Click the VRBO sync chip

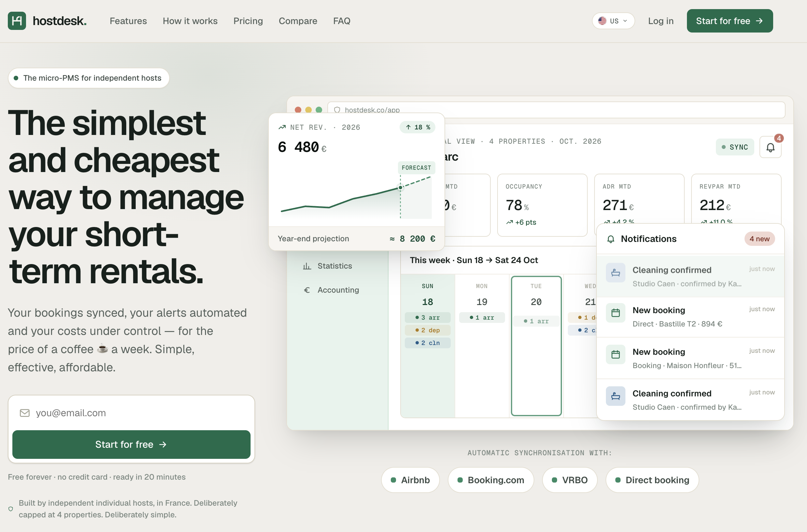(570, 480)
